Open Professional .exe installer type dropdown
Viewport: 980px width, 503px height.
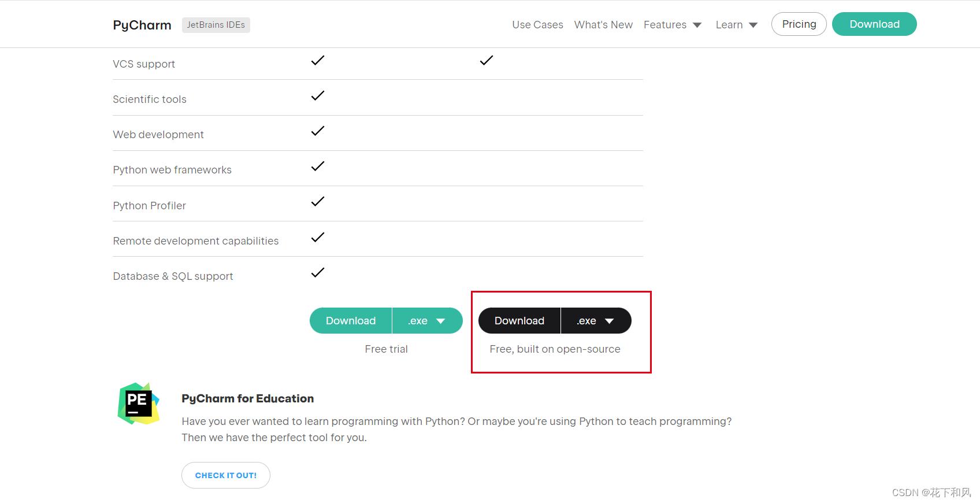pyautogui.click(x=427, y=321)
